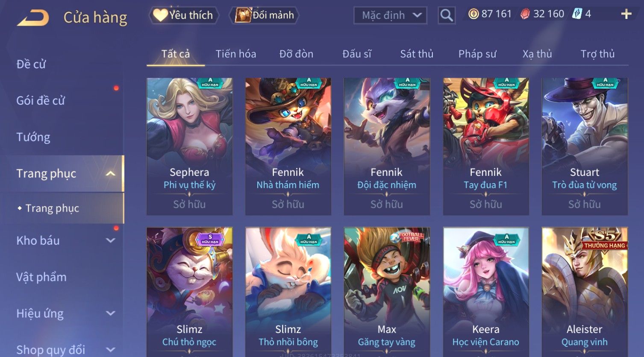The width and height of the screenshot is (644, 357).
Task: Switch to the Sát thủ tab
Action: click(x=416, y=54)
